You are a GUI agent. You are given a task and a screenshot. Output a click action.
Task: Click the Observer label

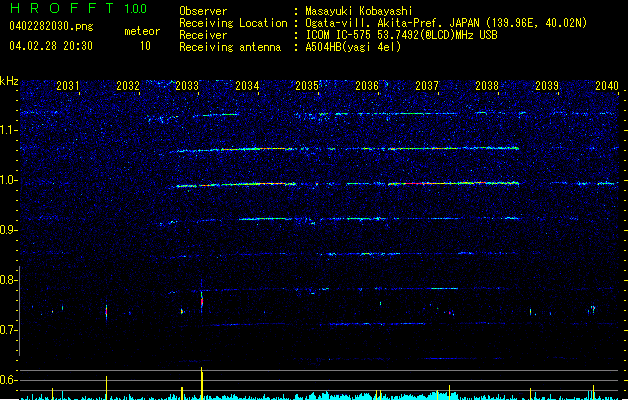[203, 11]
